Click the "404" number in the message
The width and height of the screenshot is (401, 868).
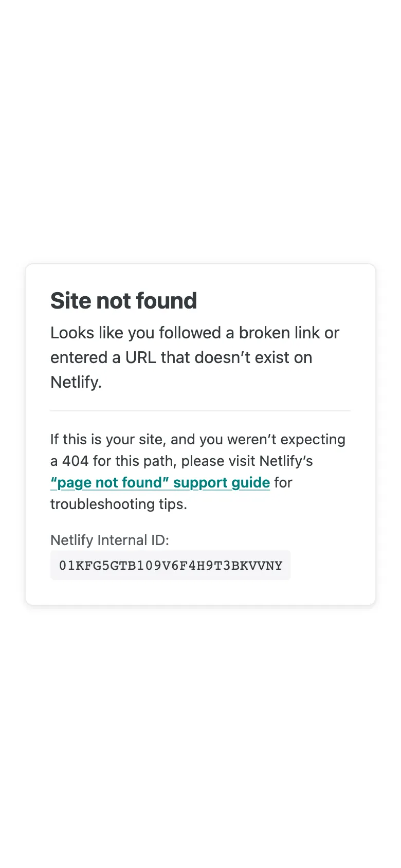(x=75, y=461)
